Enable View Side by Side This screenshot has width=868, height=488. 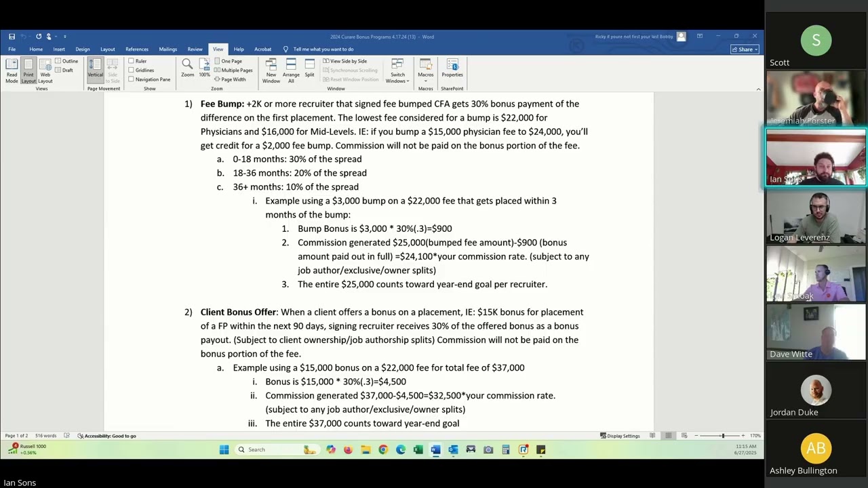click(x=345, y=61)
